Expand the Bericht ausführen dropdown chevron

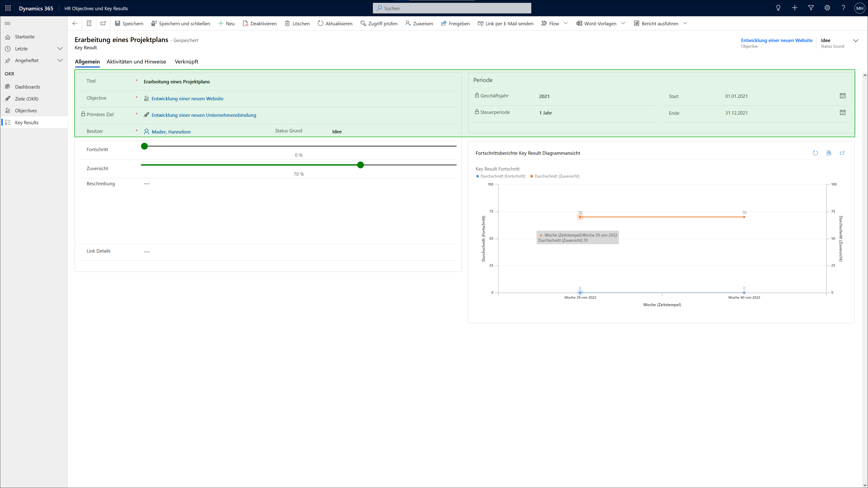[685, 23]
